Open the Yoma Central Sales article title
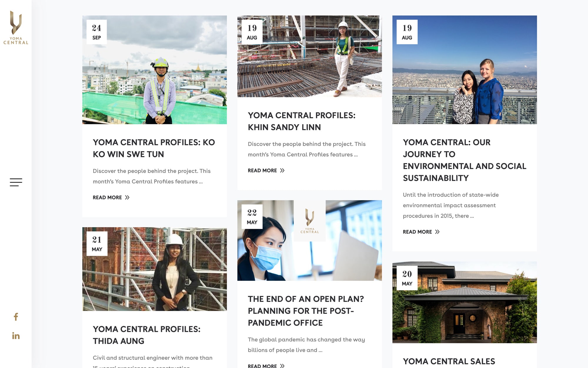The width and height of the screenshot is (588, 368). (449, 362)
